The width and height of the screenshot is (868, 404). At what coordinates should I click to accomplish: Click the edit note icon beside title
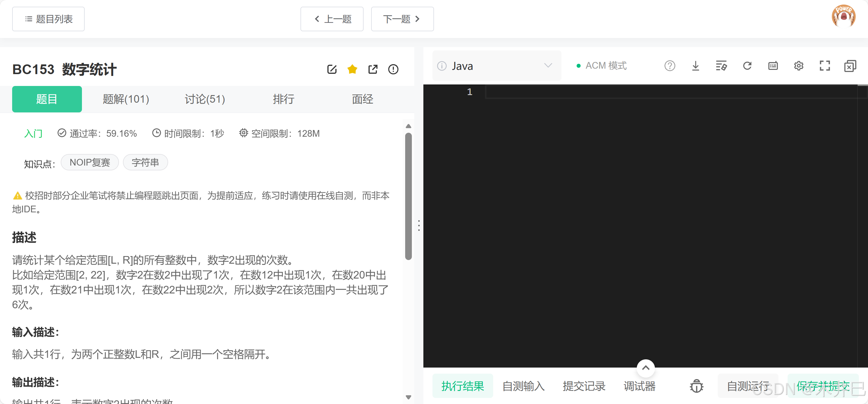click(x=331, y=69)
